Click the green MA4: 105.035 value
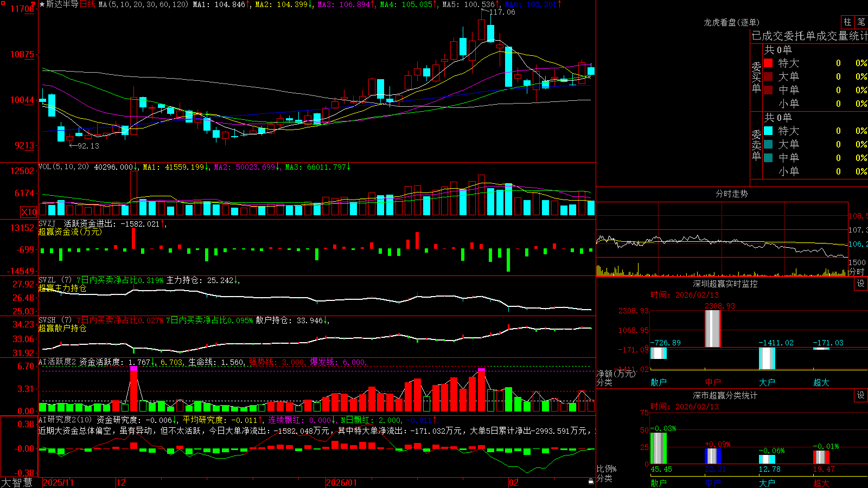Image resolution: width=868 pixels, height=488 pixels. tap(406, 4)
